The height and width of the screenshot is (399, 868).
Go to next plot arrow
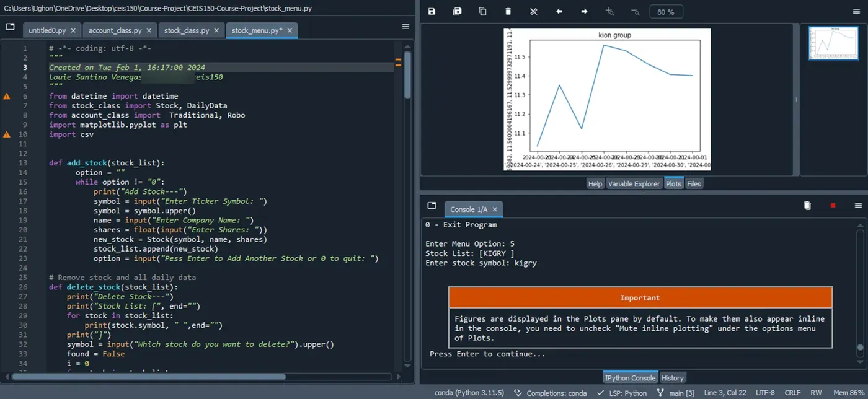click(x=584, y=12)
